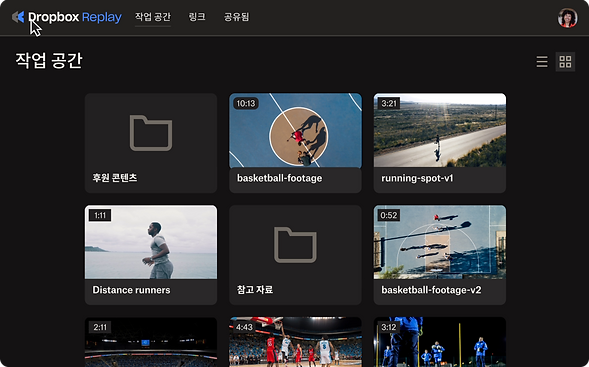The image size is (589, 367).
Task: Open the 링크 tab
Action: (x=197, y=17)
